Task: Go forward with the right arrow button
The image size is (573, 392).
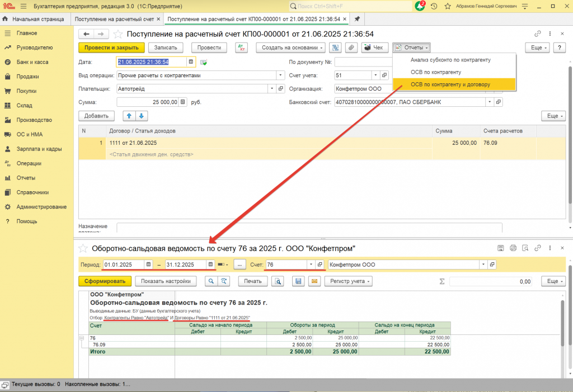Action: 101,34
